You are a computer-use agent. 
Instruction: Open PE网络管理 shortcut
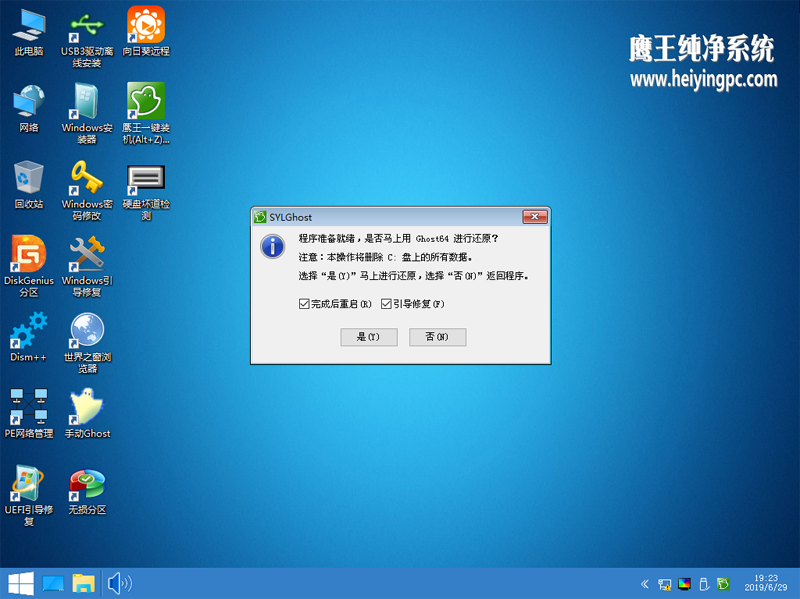[x=29, y=413]
